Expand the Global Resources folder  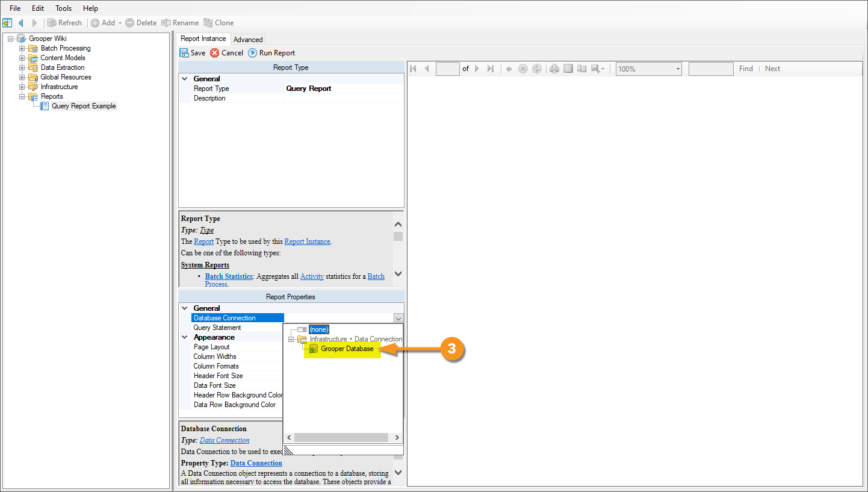click(22, 77)
